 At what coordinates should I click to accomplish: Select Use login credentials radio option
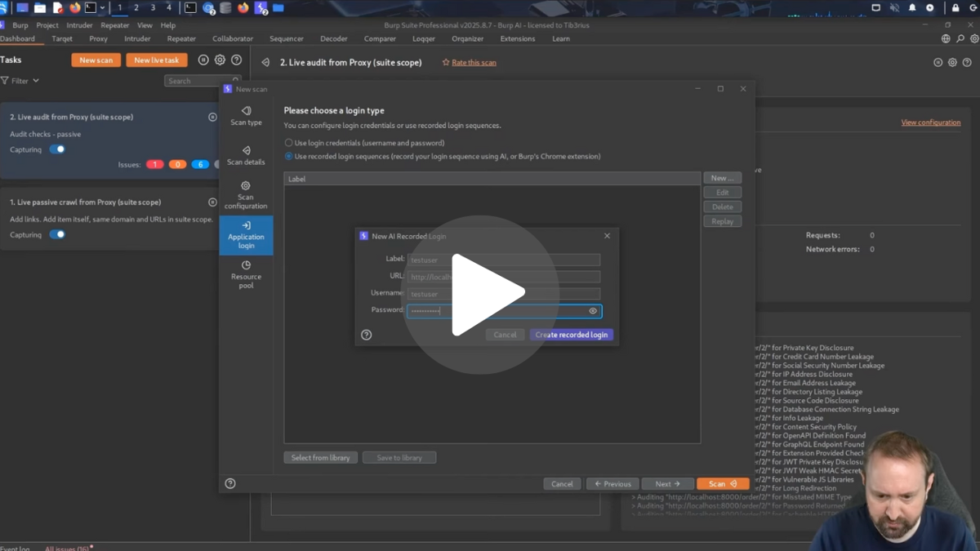(x=288, y=143)
